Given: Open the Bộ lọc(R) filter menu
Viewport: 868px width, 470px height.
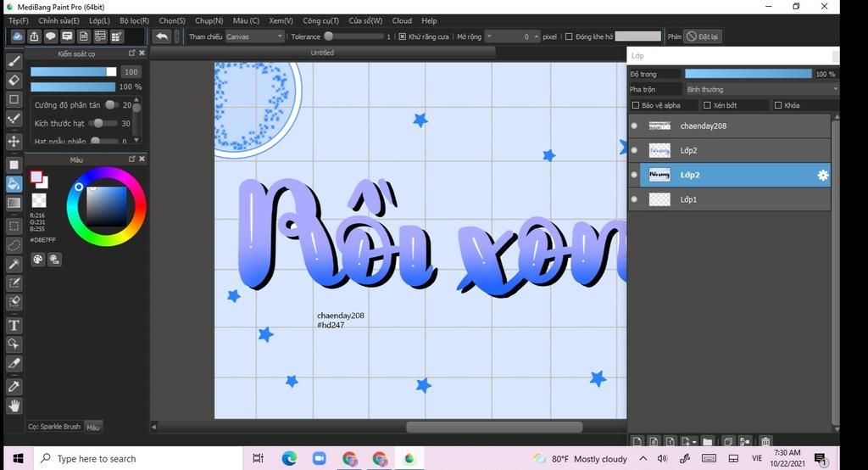Looking at the screenshot, I should 135,20.
